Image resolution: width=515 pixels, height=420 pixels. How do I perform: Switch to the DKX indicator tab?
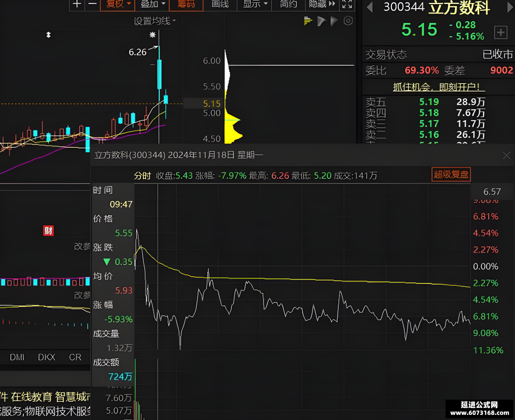(46, 357)
